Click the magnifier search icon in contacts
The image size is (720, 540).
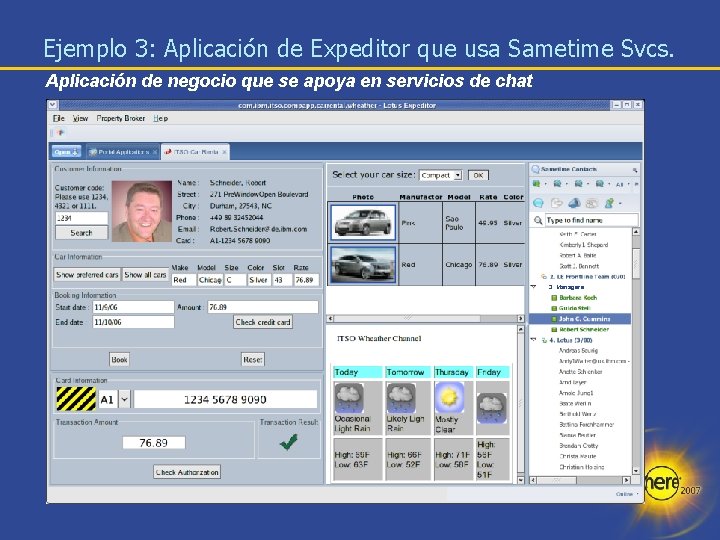[538, 220]
